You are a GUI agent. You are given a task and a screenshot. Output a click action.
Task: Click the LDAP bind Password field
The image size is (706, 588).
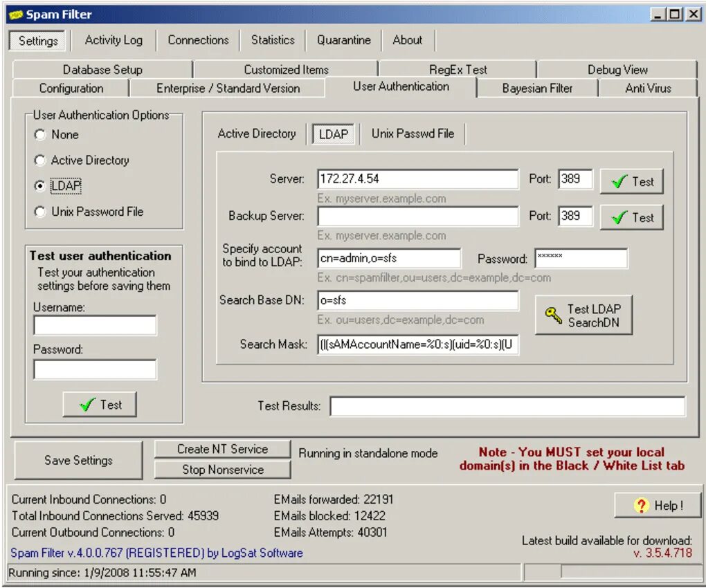[581, 258]
